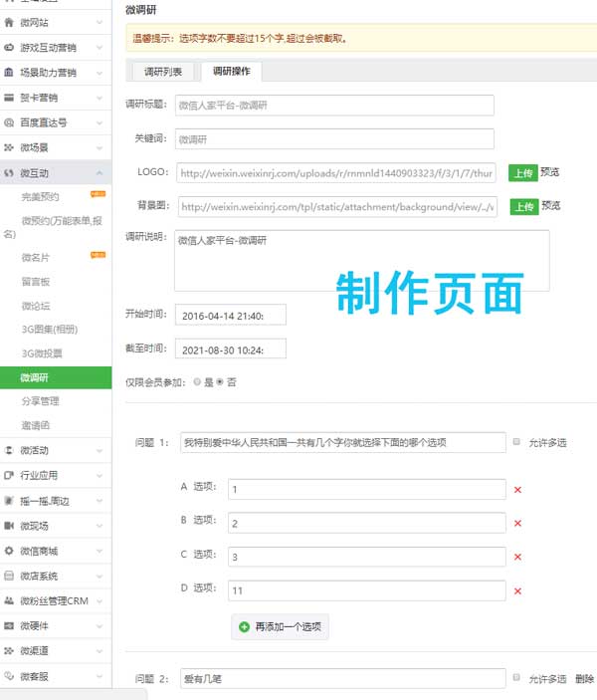The height and width of the screenshot is (700, 597).
Task: Collapse the 微互动 section chevron
Action: tap(99, 173)
